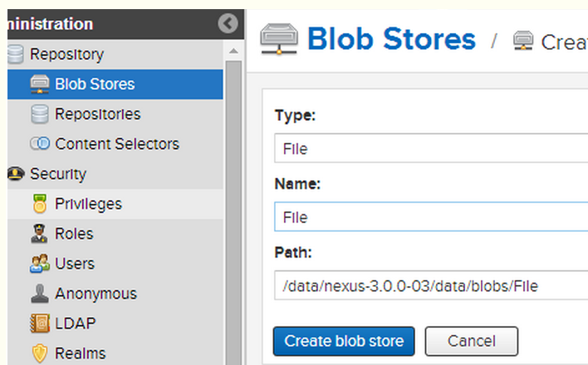Click the LDAP book icon
The image size is (588, 365).
[40, 323]
